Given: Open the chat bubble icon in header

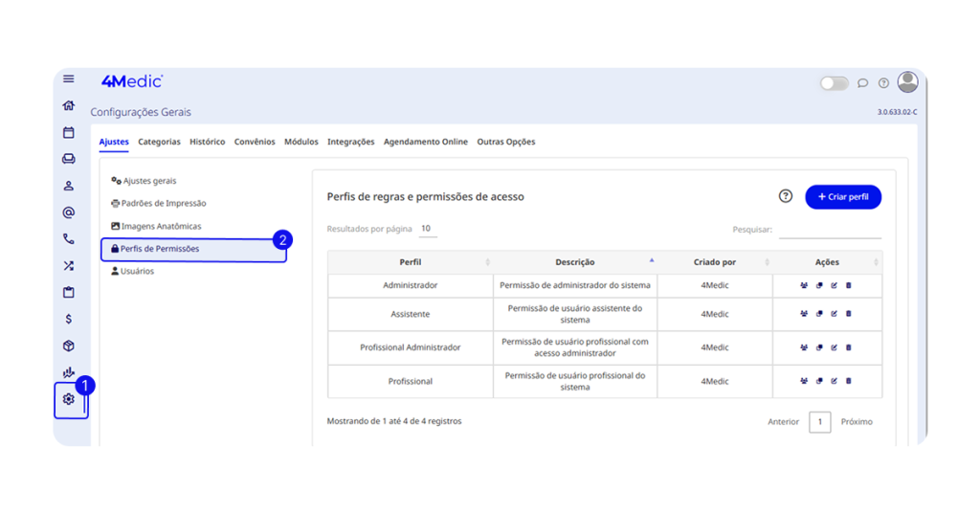Looking at the screenshot, I should tap(862, 83).
